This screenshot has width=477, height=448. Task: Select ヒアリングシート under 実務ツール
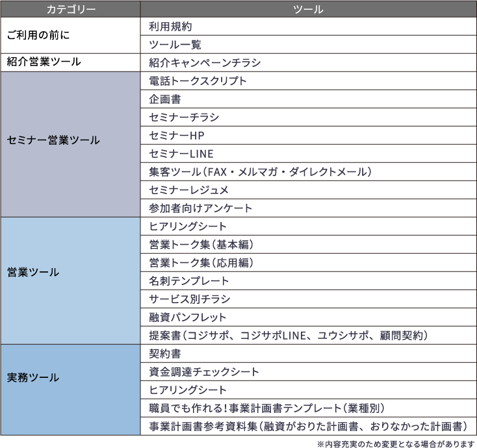tap(309, 390)
